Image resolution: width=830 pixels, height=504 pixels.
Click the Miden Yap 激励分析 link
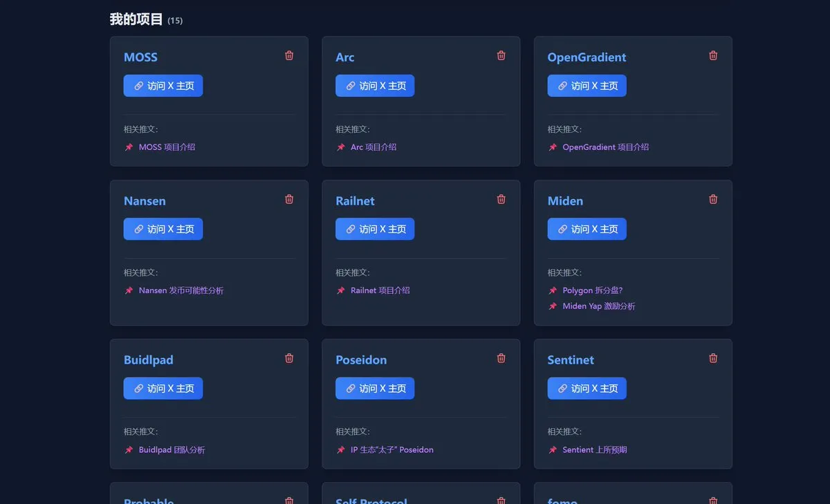point(598,306)
